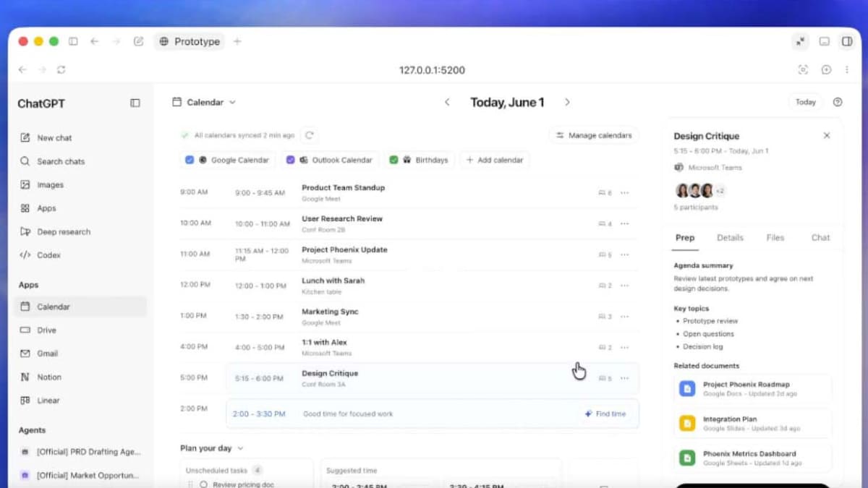
Task: Open the browser sidebar toggle at top right
Action: point(846,42)
